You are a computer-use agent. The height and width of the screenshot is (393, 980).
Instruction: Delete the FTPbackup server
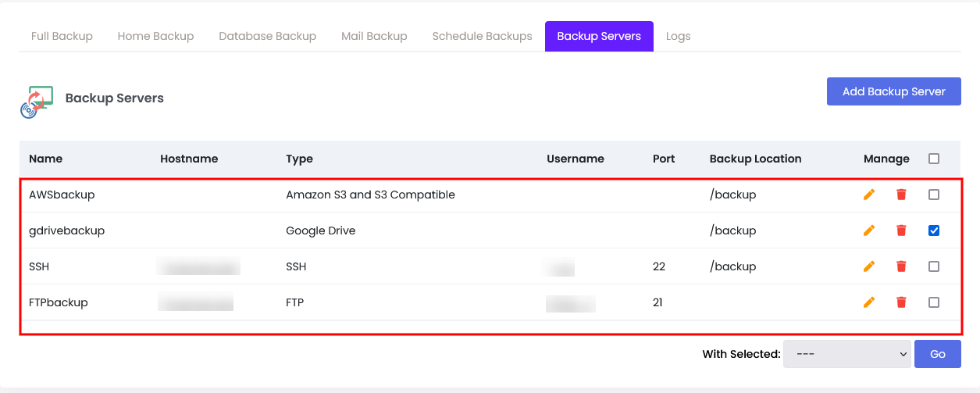pos(901,302)
